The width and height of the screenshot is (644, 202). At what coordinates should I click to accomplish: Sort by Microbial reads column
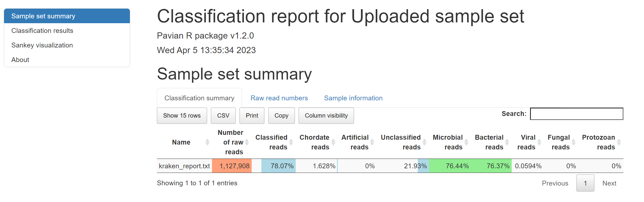[x=466, y=142]
